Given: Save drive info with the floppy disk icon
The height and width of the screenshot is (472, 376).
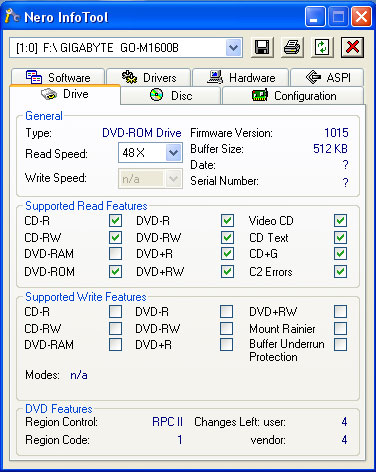Looking at the screenshot, I should tap(262, 47).
